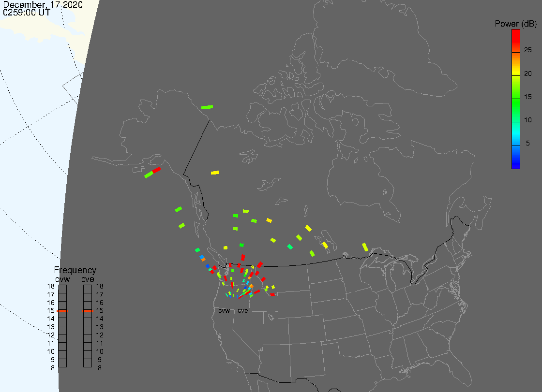The width and height of the screenshot is (542, 392).
Task: Click the cve column header in Frequency legend
Action: tap(88, 279)
